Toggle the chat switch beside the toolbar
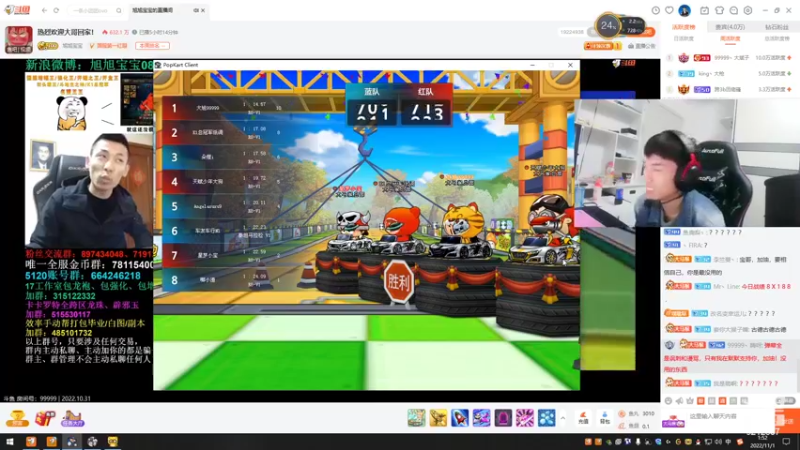This screenshot has height=450, width=800. [786, 401]
